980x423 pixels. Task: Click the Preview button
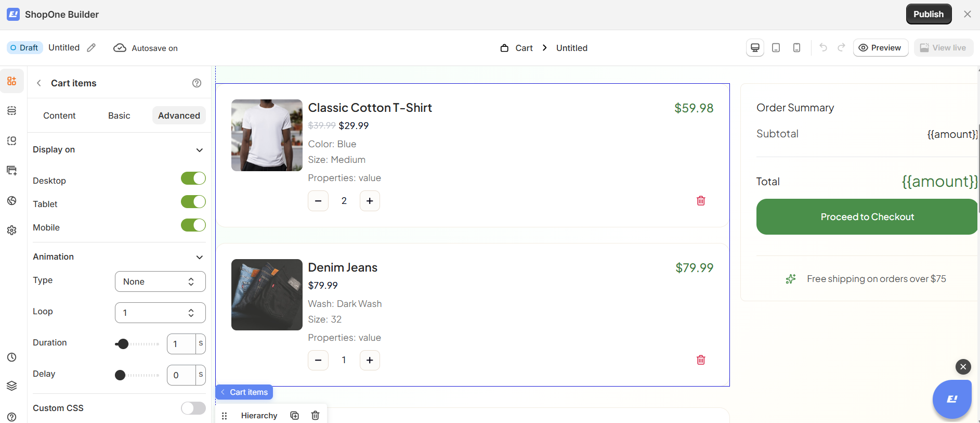[880, 48]
